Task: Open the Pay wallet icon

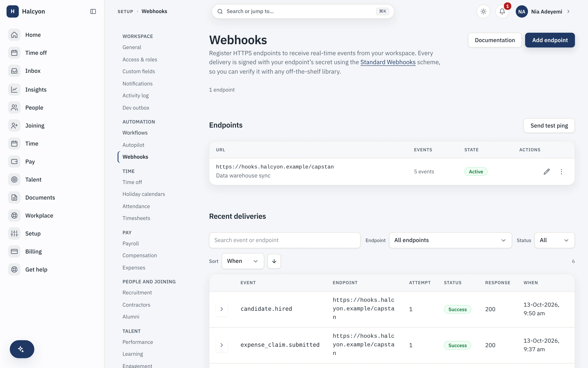Action: (x=14, y=162)
